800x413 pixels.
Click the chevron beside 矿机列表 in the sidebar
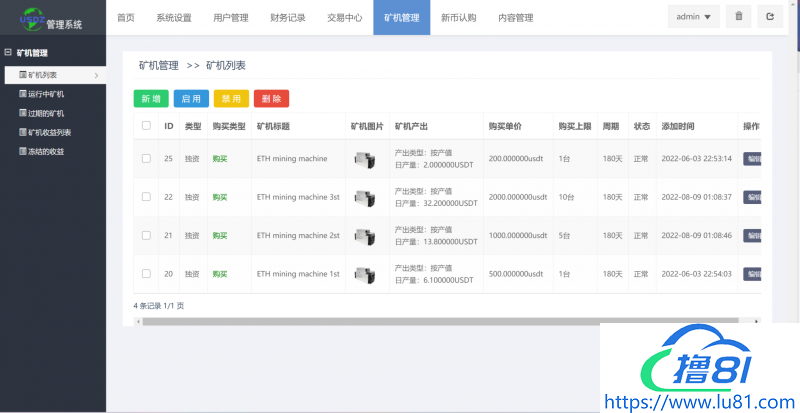(x=96, y=75)
